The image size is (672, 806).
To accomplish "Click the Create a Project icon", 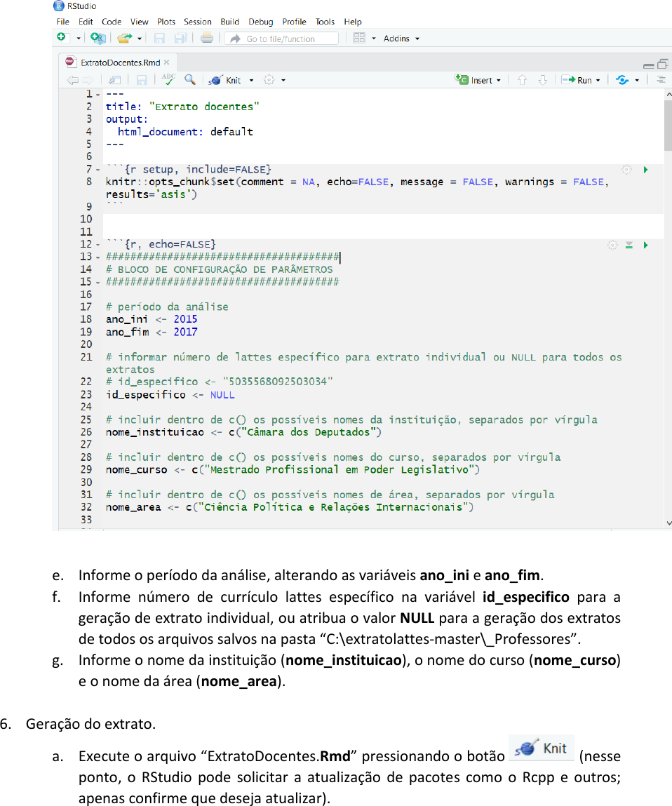I will pos(98,38).
